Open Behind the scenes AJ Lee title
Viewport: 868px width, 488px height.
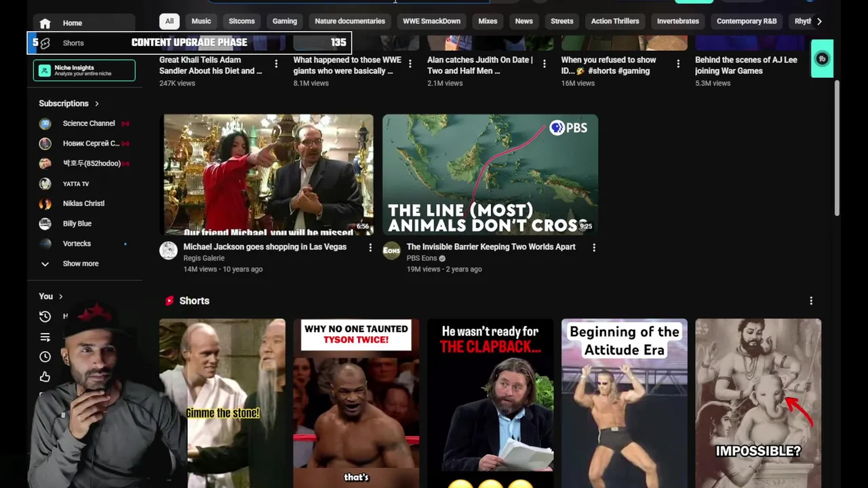coord(746,65)
